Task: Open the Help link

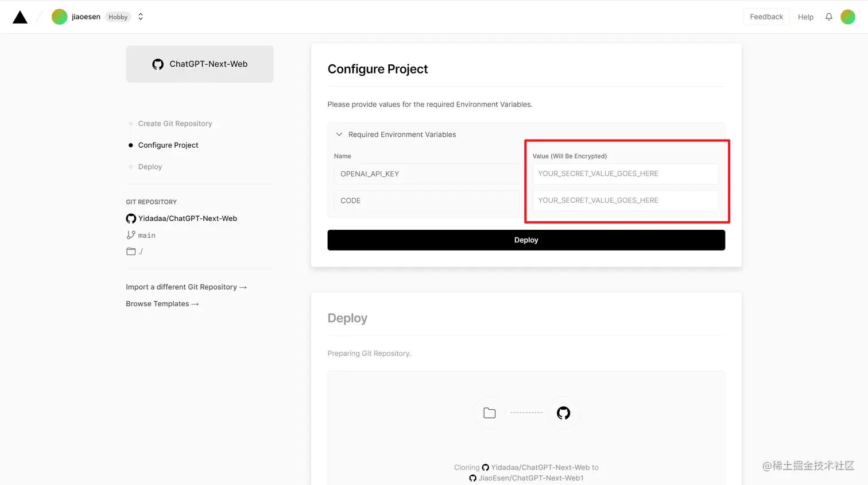Action: coord(805,17)
